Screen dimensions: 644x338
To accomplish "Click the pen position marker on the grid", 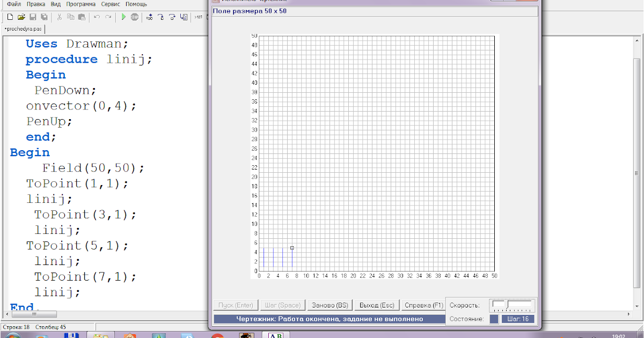I will pos(292,248).
